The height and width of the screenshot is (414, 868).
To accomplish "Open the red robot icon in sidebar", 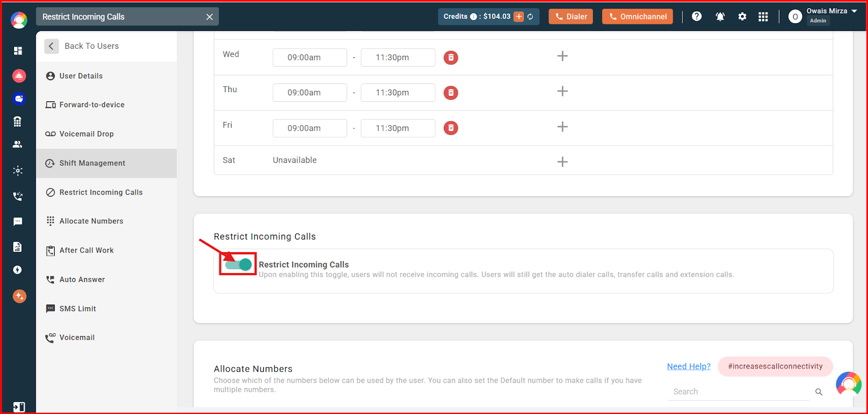I will (x=19, y=76).
